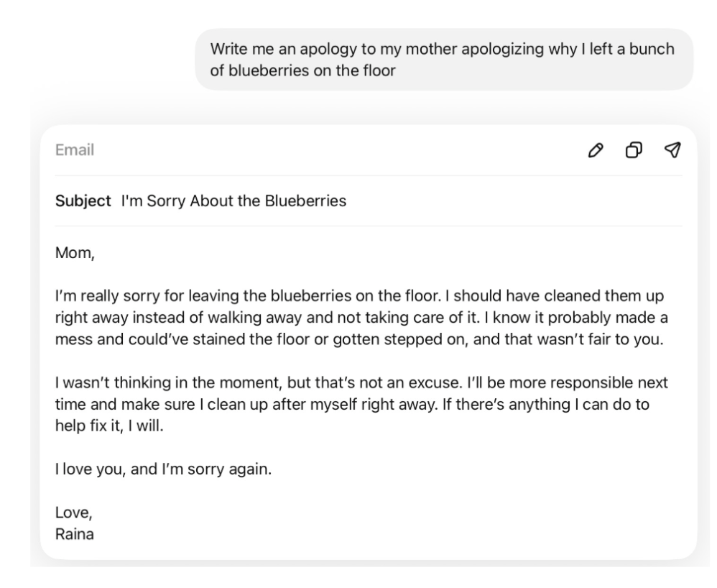Image resolution: width=717 pixels, height=588 pixels.
Task: Click the paragraph starting "I wasn't thinking"
Action: coord(361,404)
